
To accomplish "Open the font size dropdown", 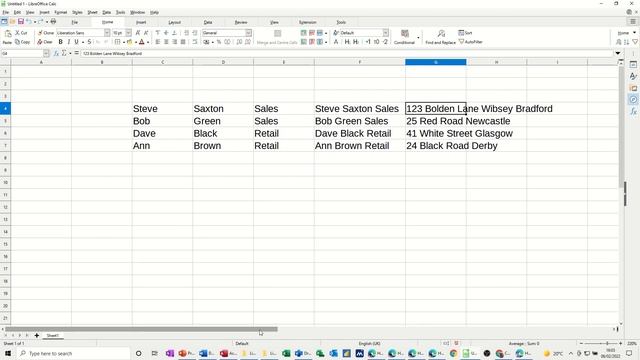I will (x=128, y=33).
